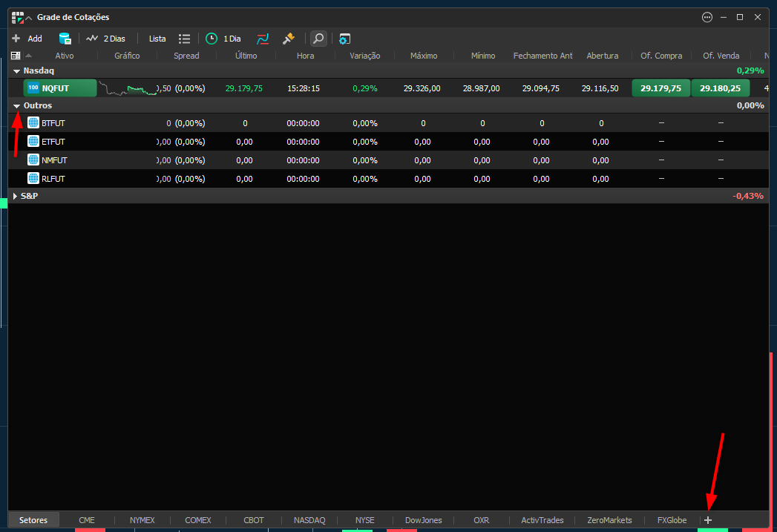Click the Lista button in toolbar
777x532 pixels.
(157, 39)
